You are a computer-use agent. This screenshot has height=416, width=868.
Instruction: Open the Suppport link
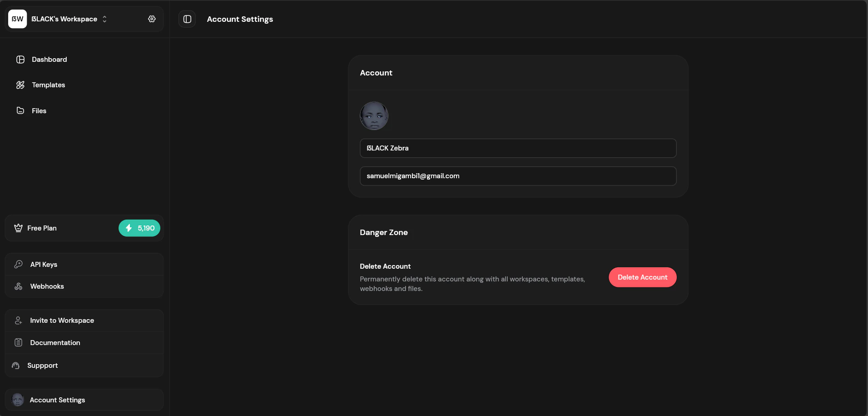pos(84,366)
